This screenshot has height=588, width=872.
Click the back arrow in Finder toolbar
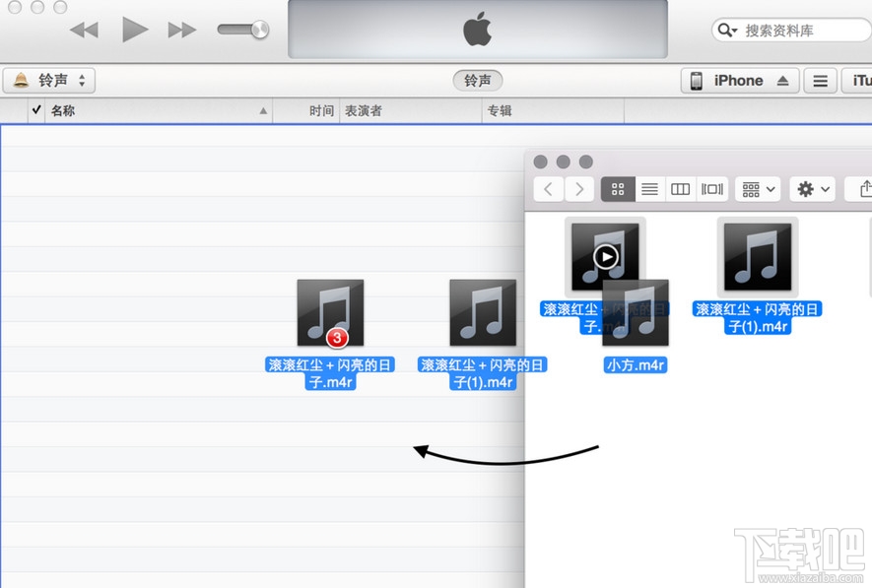tap(548, 189)
